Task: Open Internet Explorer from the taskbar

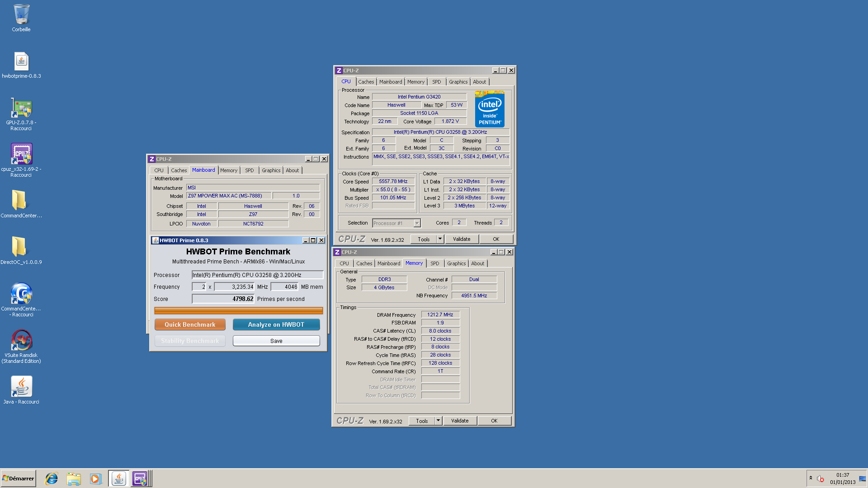Action: point(52,479)
